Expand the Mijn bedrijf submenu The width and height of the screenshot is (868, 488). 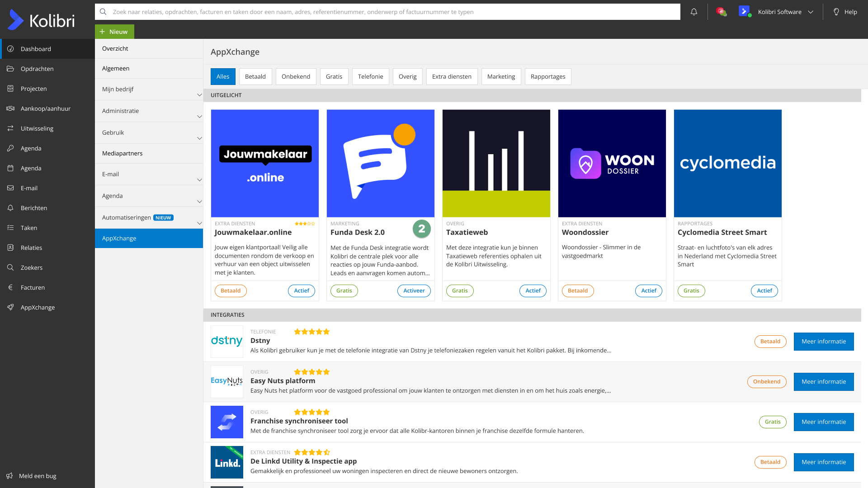199,94
